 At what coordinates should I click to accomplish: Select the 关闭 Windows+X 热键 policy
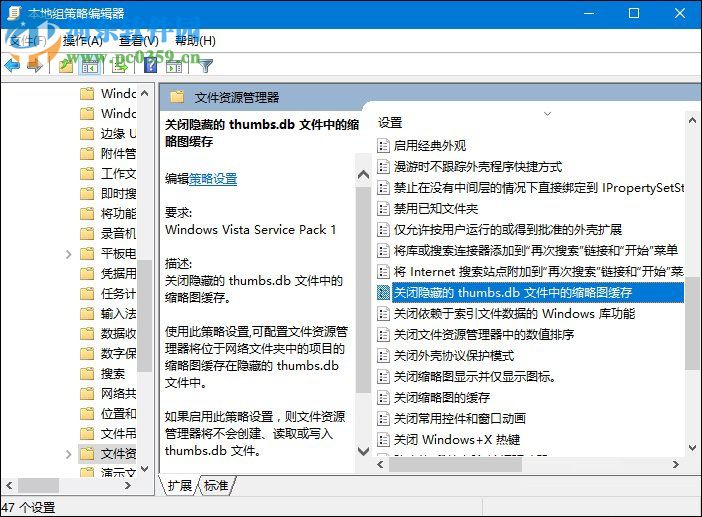(x=457, y=440)
